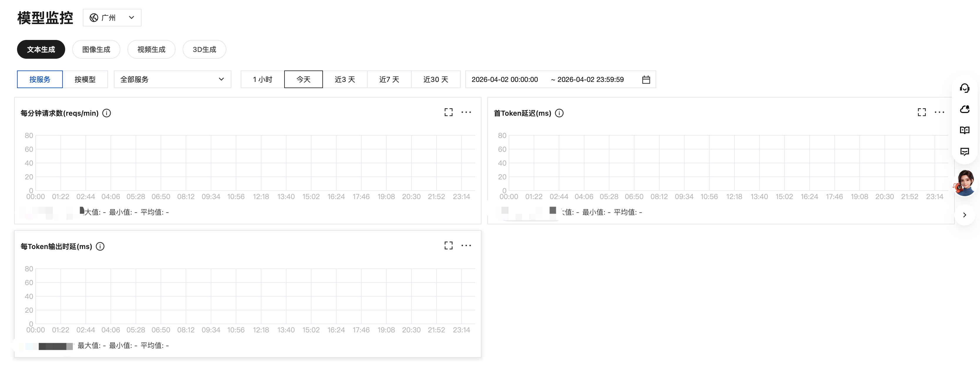
Task: Switch grouping to 按模型
Action: 85,80
